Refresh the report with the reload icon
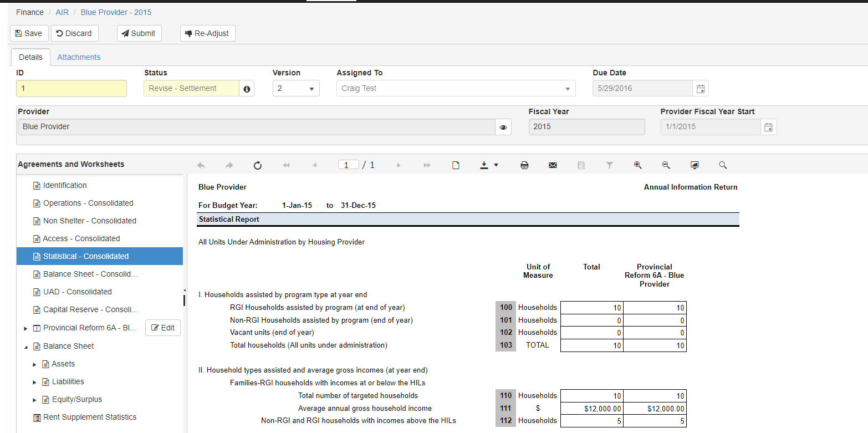 (x=257, y=165)
